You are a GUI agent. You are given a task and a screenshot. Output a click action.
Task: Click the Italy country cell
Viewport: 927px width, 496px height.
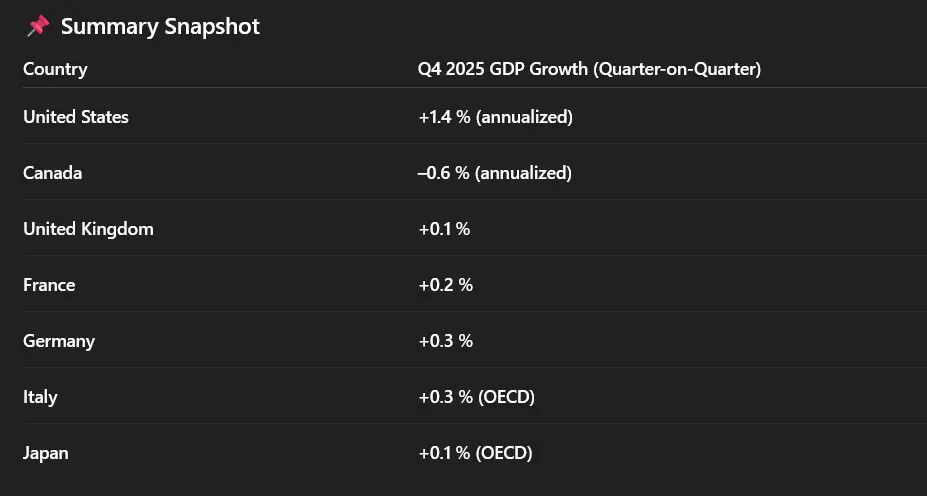(x=40, y=397)
